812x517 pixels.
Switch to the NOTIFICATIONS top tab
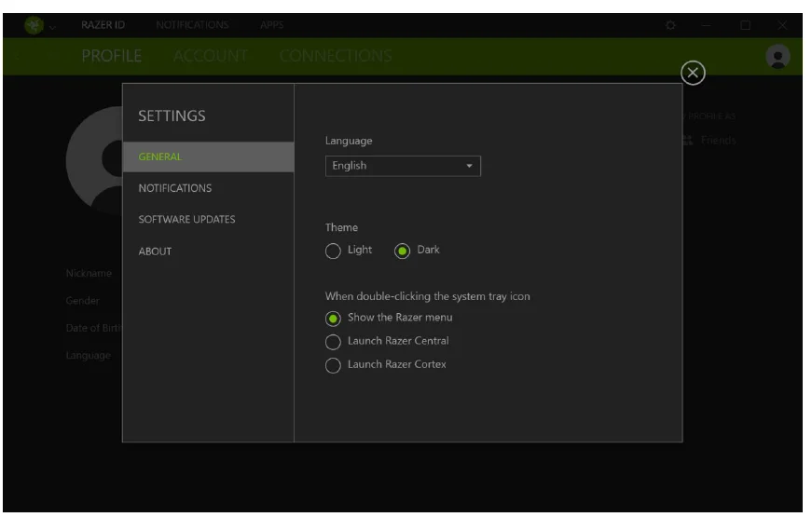(192, 25)
